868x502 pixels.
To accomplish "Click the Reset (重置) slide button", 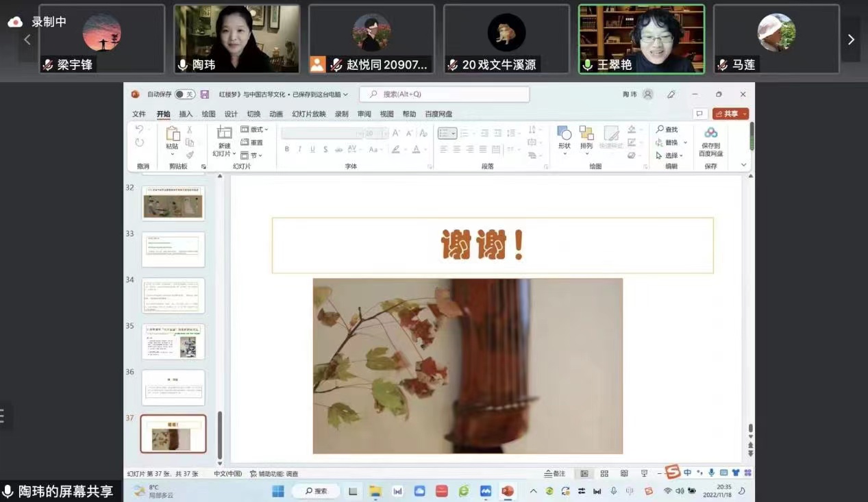I will point(252,142).
